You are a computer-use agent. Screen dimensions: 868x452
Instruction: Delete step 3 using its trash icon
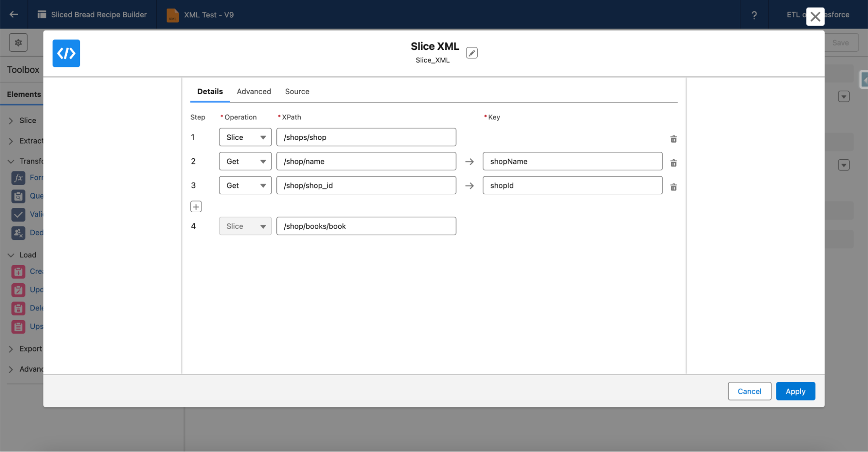673,187
